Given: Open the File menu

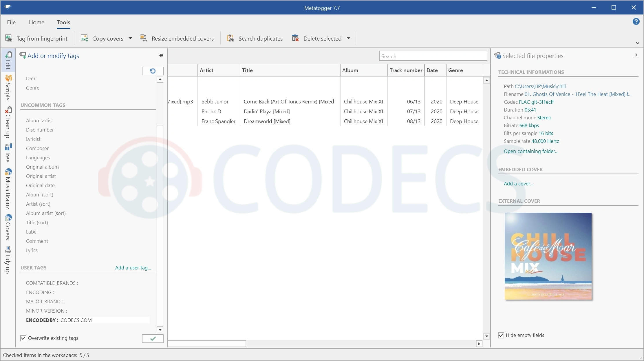Looking at the screenshot, I should pos(11,22).
